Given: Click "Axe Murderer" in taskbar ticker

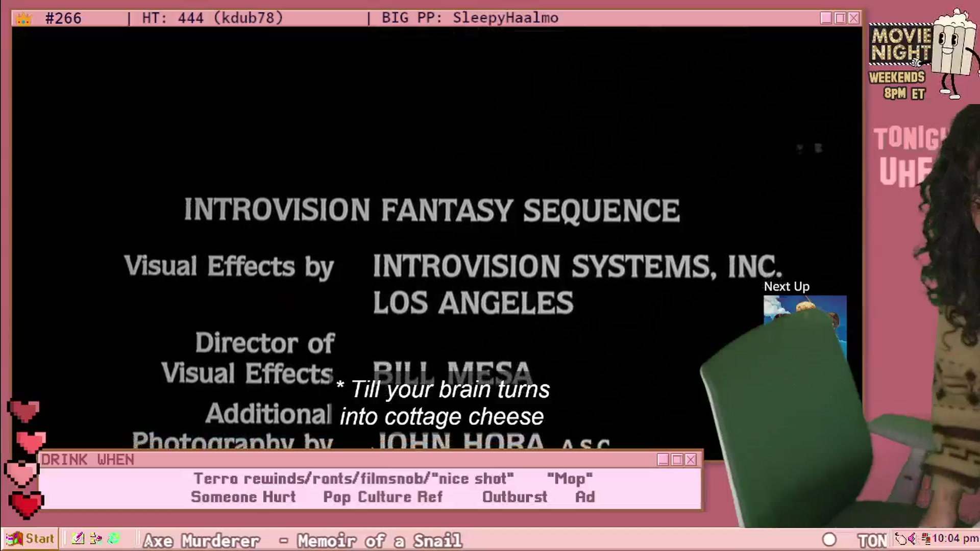Looking at the screenshot, I should (202, 540).
